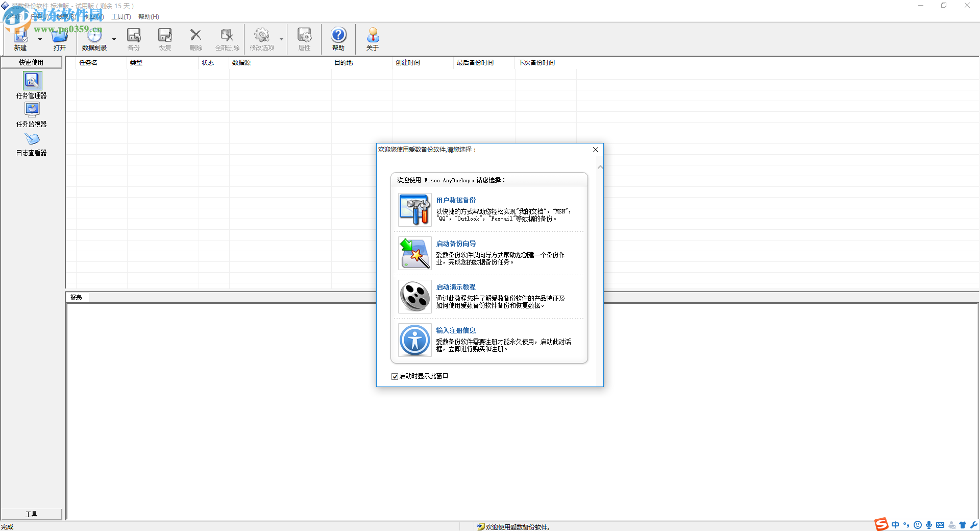The height and width of the screenshot is (531, 980).
Task: Click the welcome dialog scrollbar up arrow
Action: pyautogui.click(x=600, y=167)
